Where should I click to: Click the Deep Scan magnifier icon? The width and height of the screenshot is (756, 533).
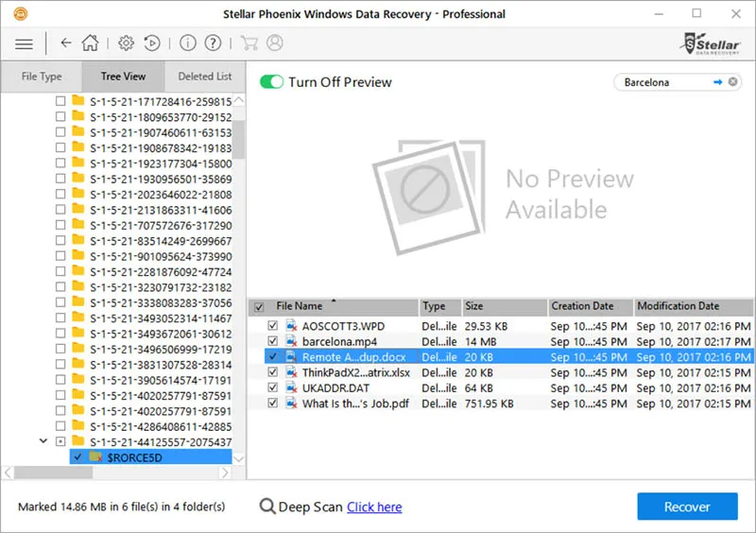pos(267,507)
